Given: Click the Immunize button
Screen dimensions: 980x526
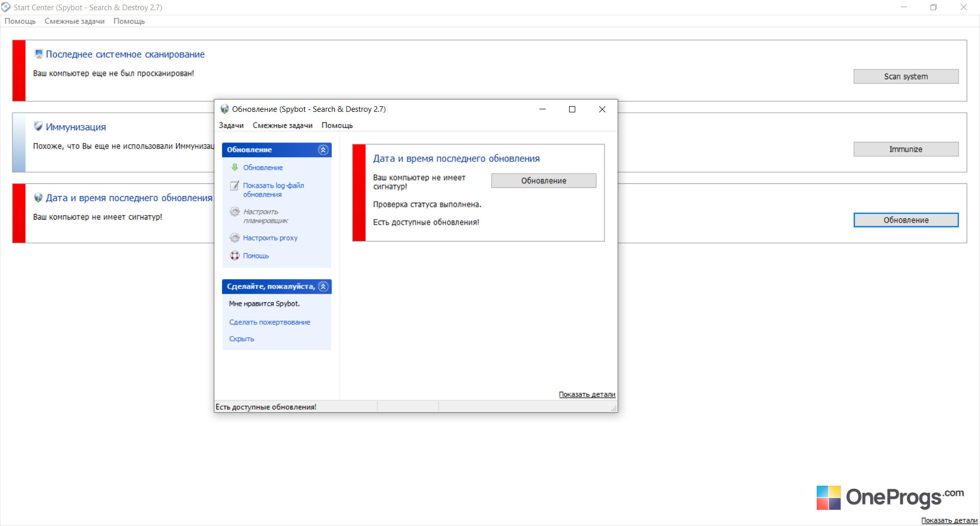Looking at the screenshot, I should tap(906, 149).
